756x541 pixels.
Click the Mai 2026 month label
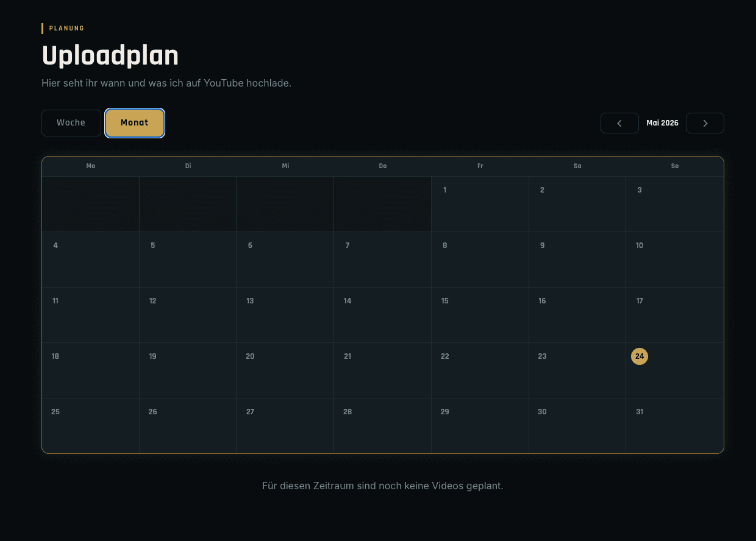(x=662, y=123)
